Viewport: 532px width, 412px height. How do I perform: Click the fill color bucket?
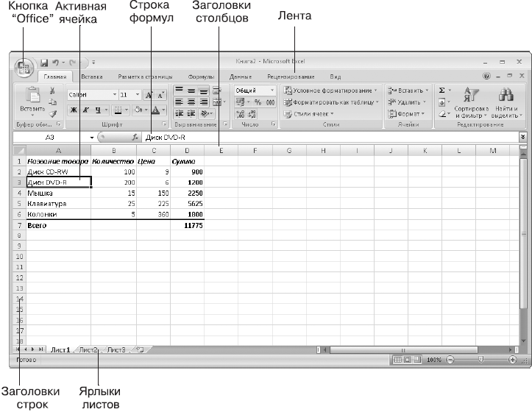[x=138, y=110]
